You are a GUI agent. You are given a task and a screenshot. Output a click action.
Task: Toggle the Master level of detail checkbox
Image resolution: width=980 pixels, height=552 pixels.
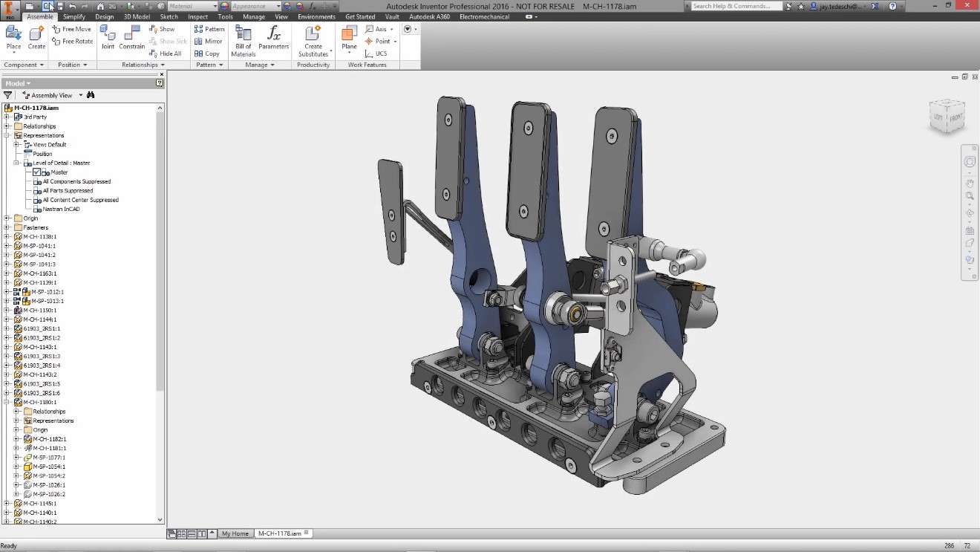[x=36, y=172]
